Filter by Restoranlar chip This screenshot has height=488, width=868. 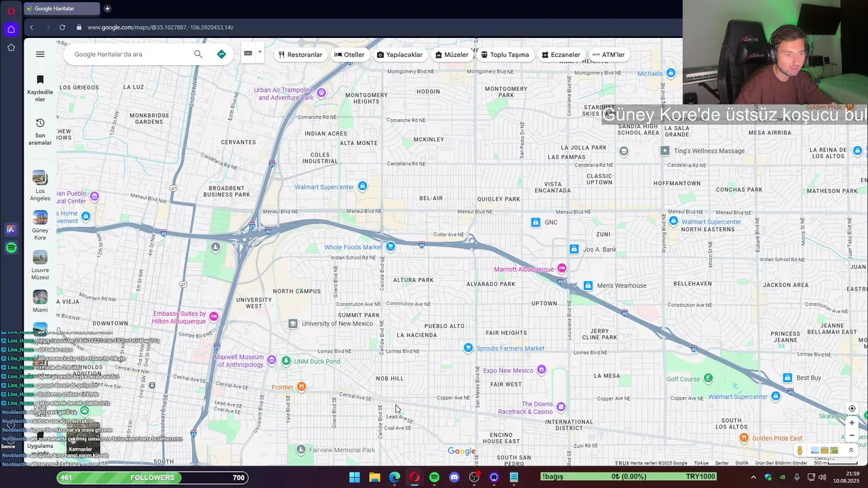point(300,55)
